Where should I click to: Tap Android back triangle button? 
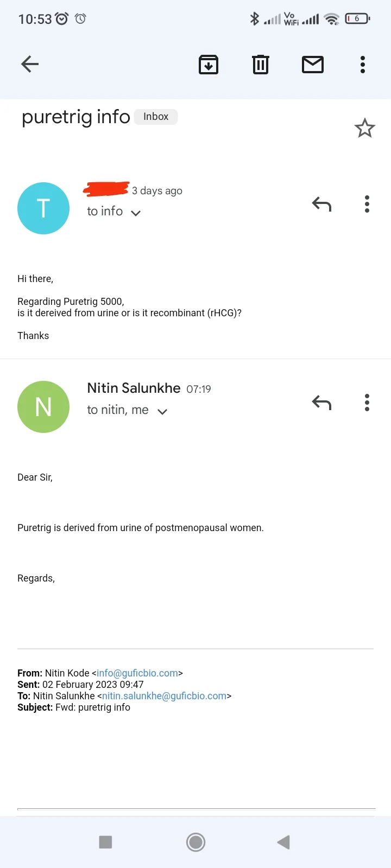click(x=283, y=842)
